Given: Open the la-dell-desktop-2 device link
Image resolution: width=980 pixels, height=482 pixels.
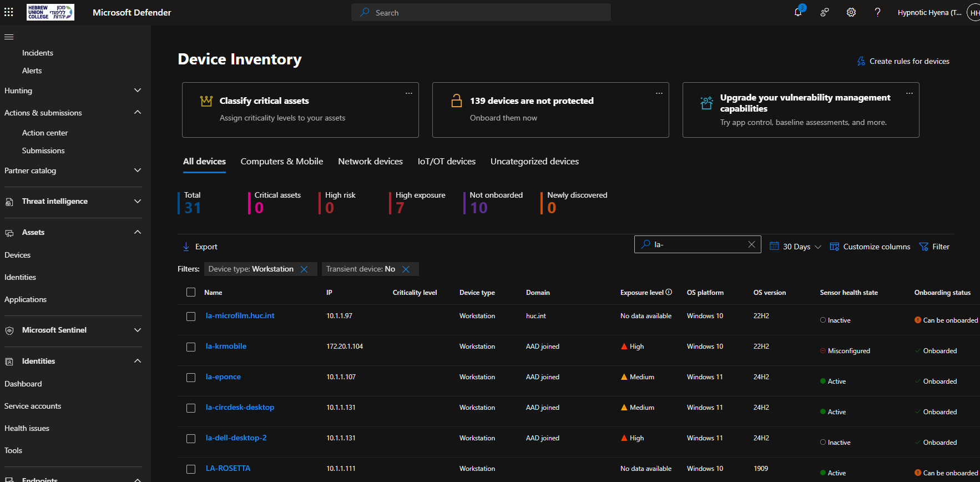Looking at the screenshot, I should tap(236, 438).
